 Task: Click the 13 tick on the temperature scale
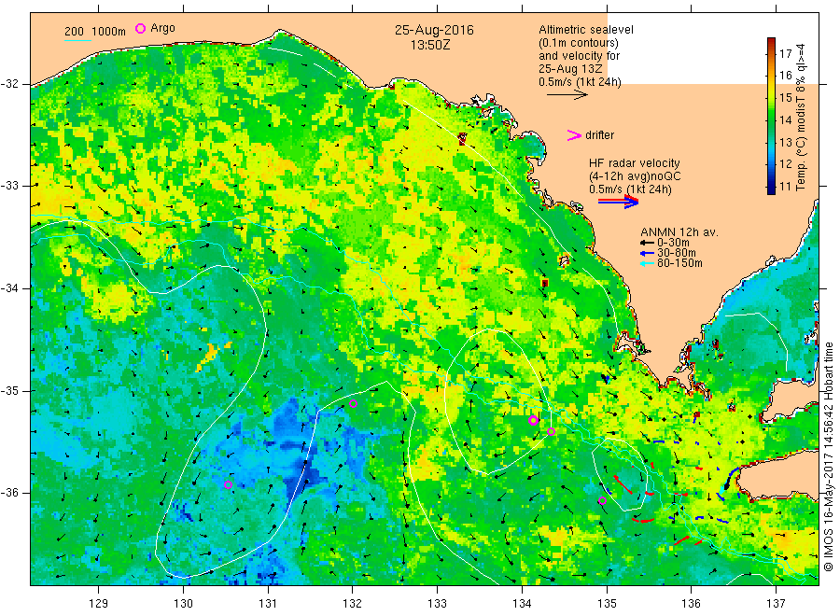[x=785, y=142]
